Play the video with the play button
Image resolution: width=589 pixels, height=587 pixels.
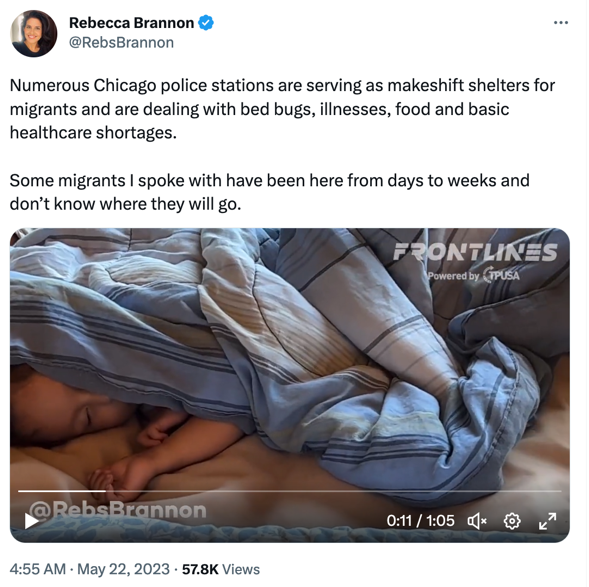(x=31, y=521)
